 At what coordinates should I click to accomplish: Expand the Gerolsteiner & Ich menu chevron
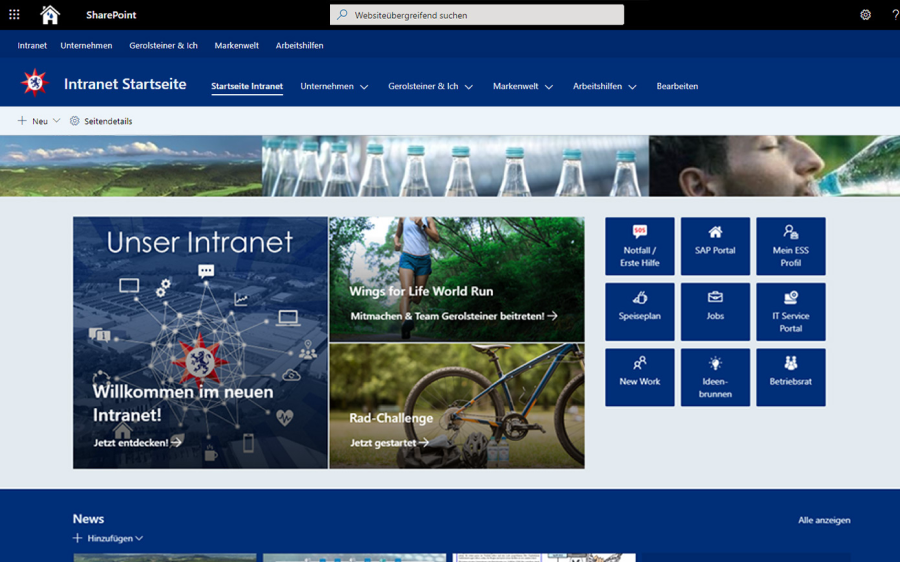468,87
